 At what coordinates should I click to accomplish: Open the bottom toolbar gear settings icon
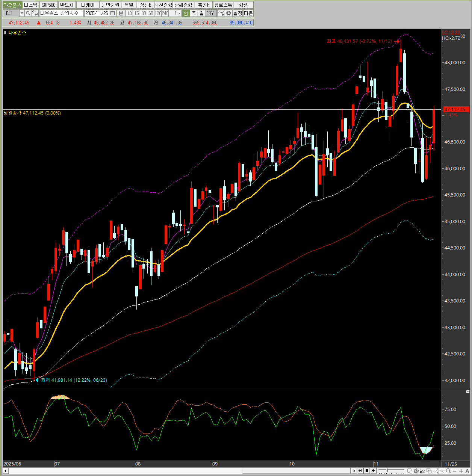click(416, 471)
